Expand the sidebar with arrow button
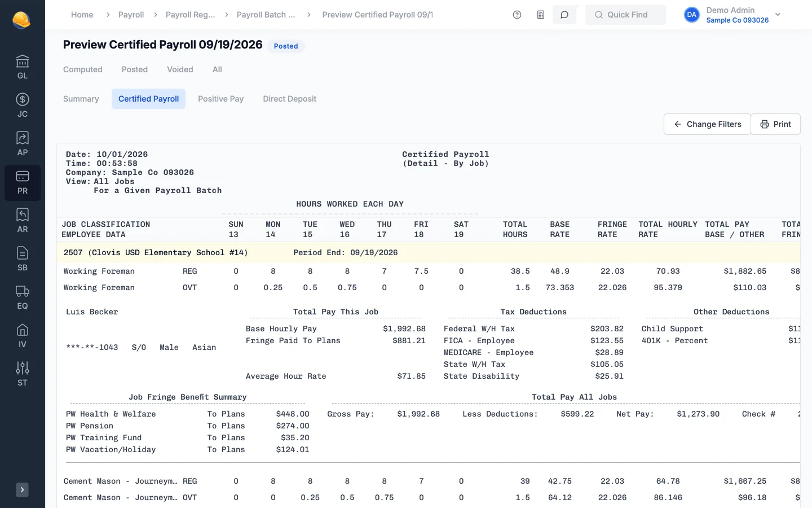 tap(22, 490)
